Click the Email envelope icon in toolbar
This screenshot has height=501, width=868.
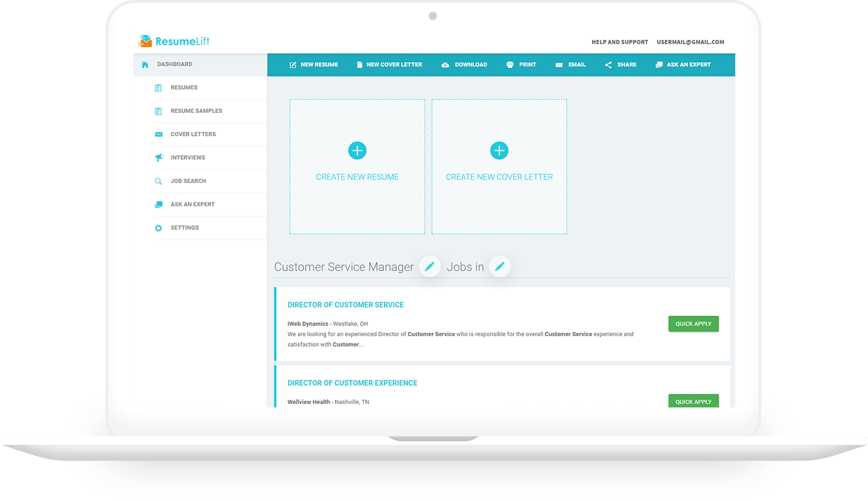coord(559,65)
